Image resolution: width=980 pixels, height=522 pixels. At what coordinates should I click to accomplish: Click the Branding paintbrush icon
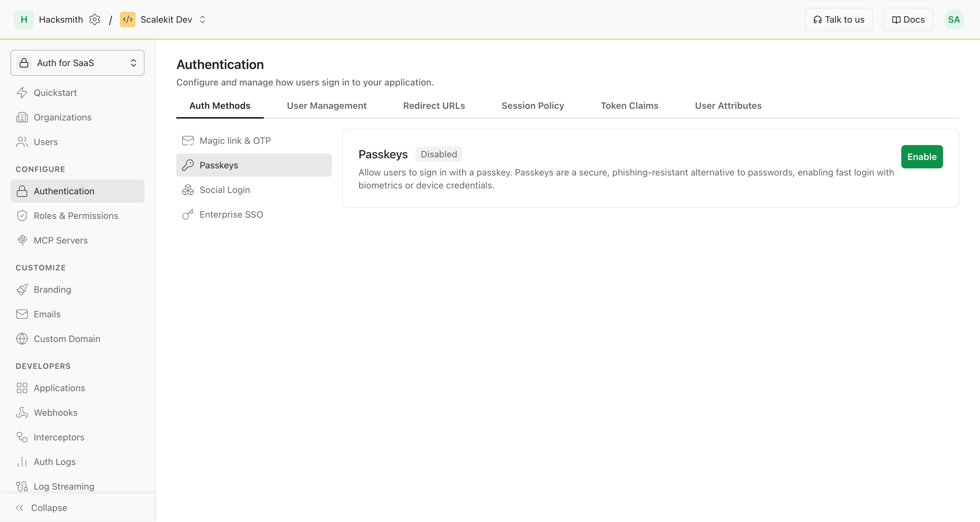pyautogui.click(x=22, y=290)
